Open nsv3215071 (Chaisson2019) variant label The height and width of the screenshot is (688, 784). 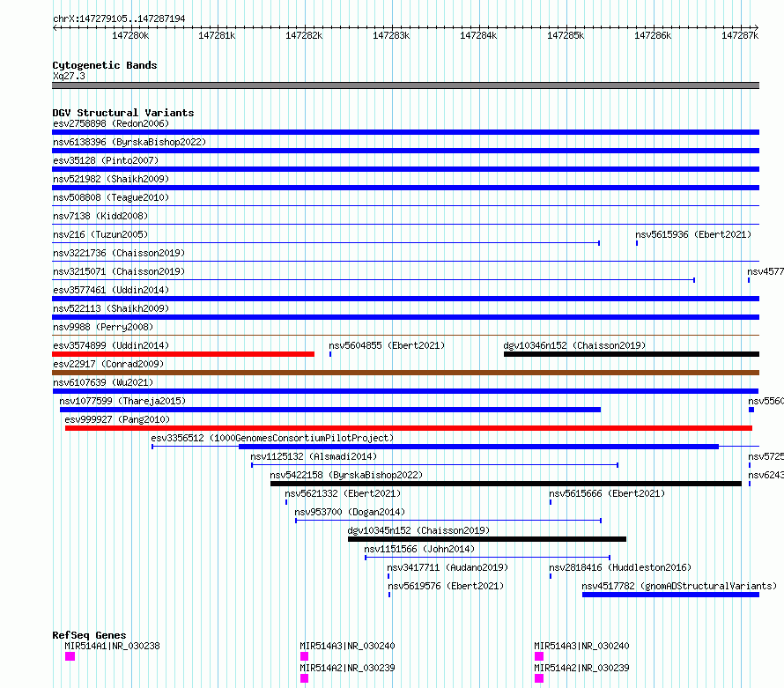point(119,271)
